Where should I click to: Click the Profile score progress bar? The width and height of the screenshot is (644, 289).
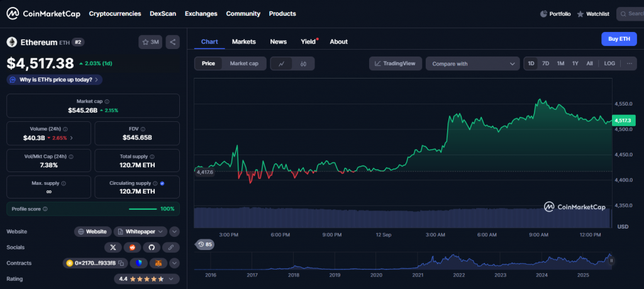pos(143,209)
